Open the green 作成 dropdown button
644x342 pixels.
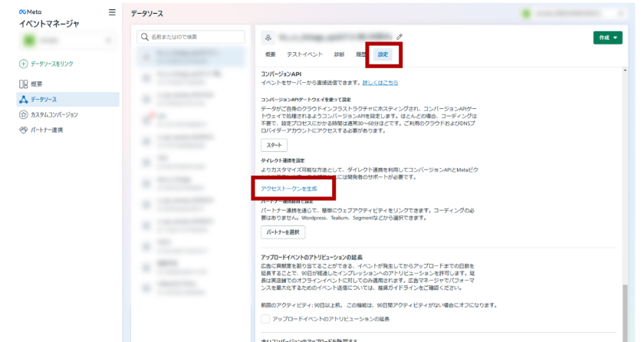pyautogui.click(x=608, y=38)
